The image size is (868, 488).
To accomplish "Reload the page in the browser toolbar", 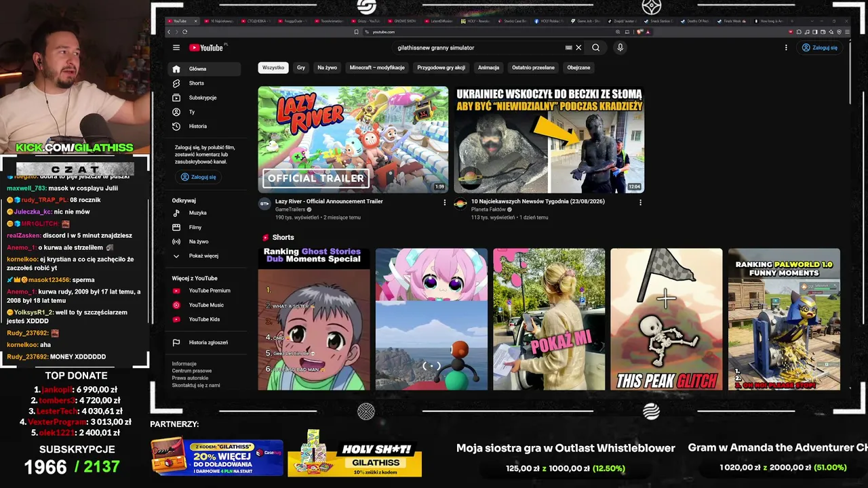I will coord(184,32).
